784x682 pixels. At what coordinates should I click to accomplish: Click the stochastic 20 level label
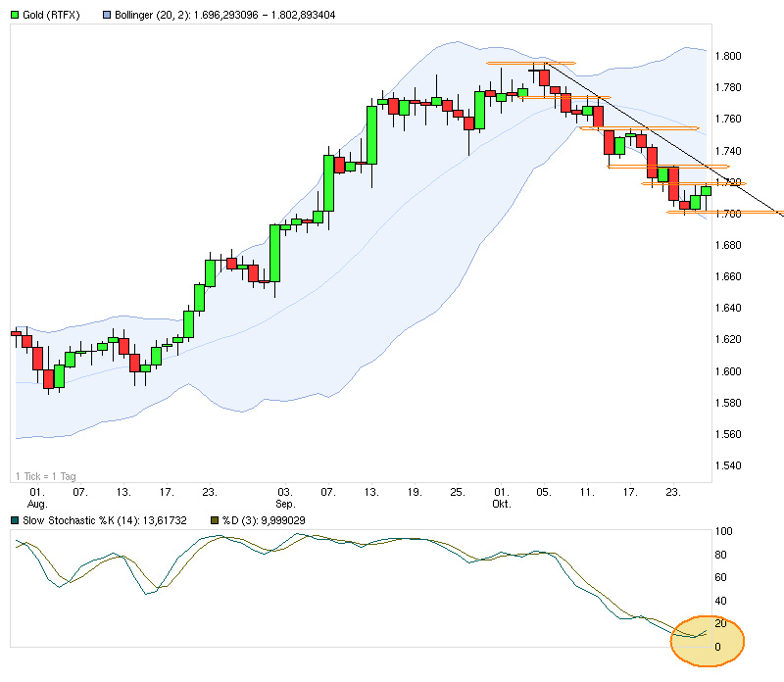(x=722, y=624)
